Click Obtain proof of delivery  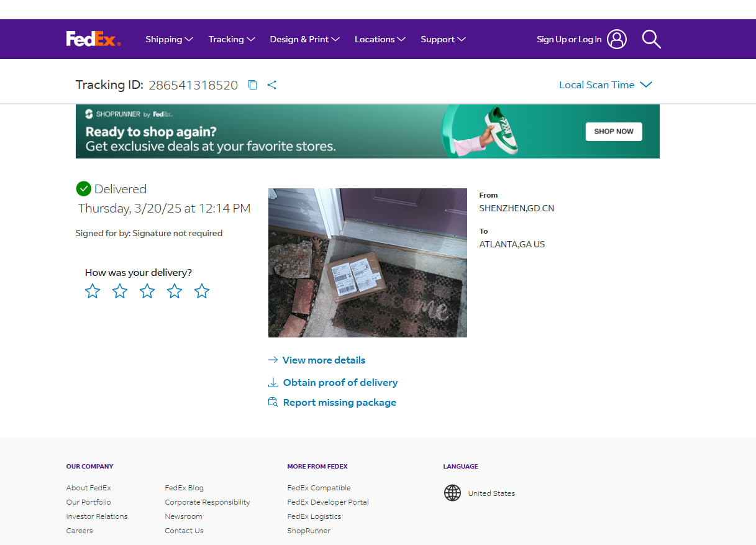pyautogui.click(x=340, y=383)
